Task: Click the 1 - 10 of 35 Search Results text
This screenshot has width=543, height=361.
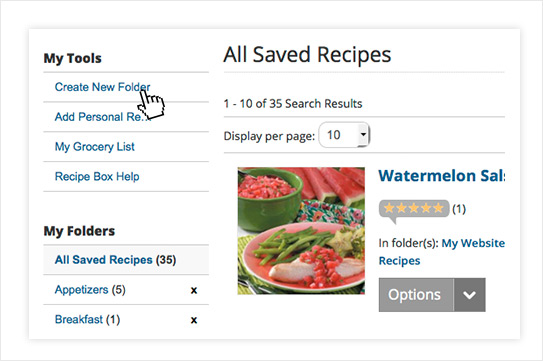Action: click(x=293, y=104)
